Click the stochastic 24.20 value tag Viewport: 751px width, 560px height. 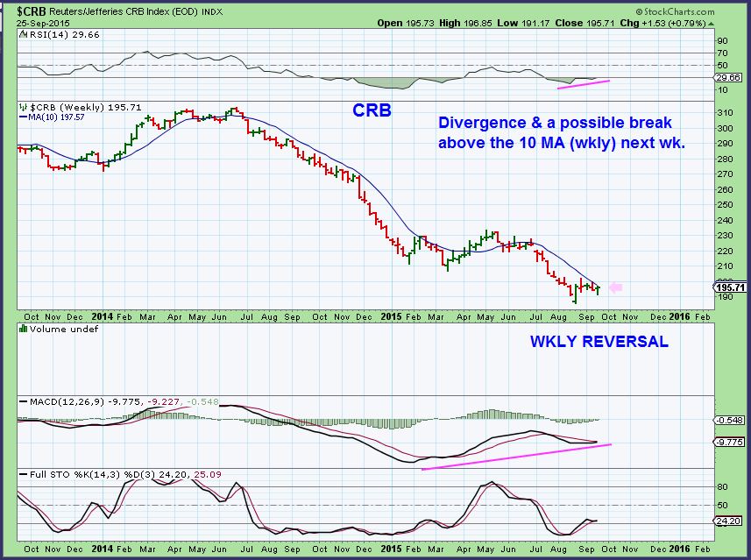[x=728, y=521]
